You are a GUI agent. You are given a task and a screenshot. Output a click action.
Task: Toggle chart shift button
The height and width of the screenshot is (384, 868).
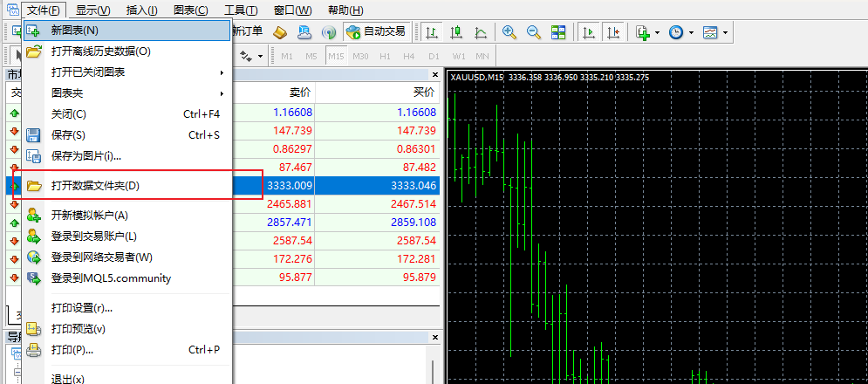pos(614,32)
